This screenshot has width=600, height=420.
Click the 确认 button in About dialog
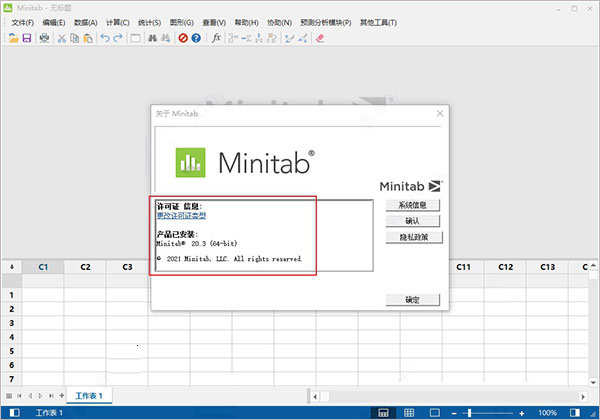pyautogui.click(x=412, y=221)
